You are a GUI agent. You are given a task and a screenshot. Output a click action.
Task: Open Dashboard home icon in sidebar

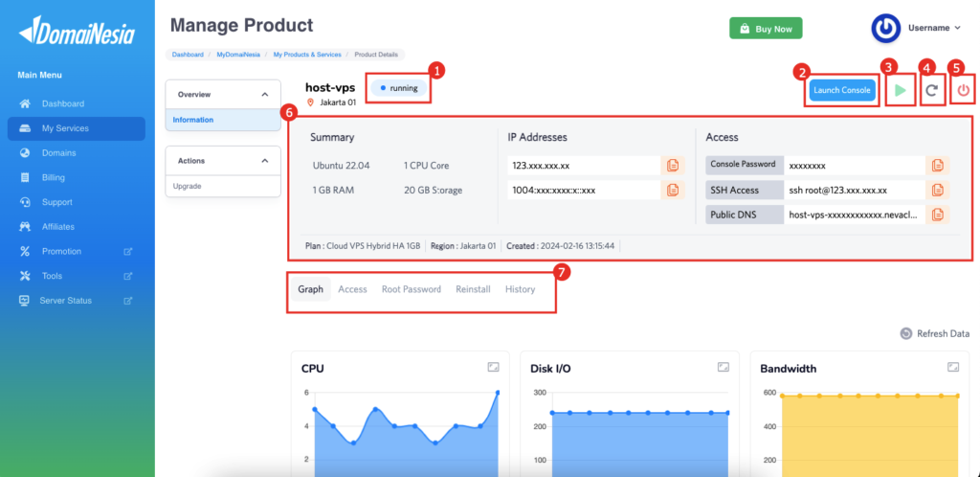coord(25,103)
